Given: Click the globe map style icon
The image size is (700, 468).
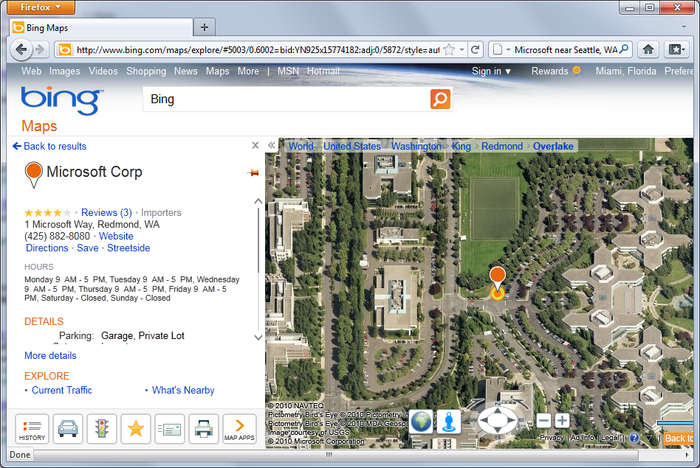Looking at the screenshot, I should pyautogui.click(x=421, y=421).
